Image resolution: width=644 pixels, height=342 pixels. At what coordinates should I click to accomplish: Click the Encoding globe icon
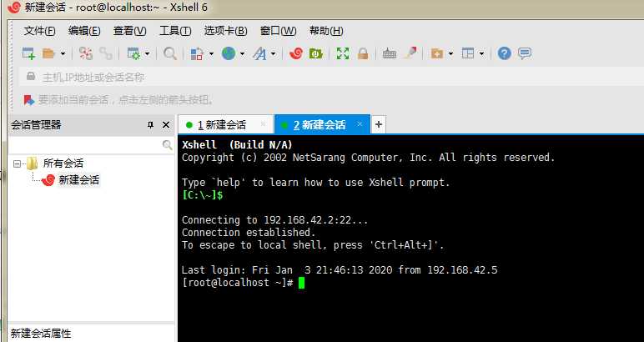coord(229,53)
